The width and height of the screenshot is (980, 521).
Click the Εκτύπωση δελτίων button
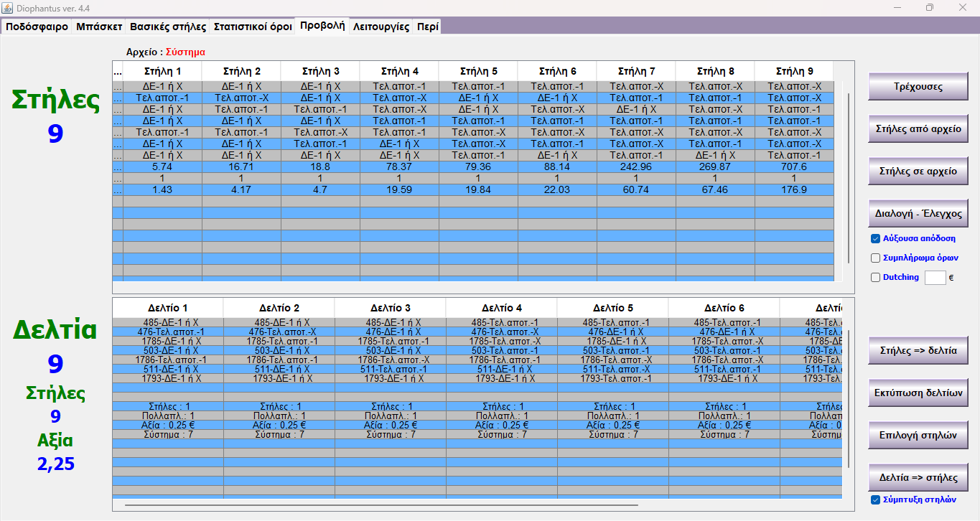(918, 393)
